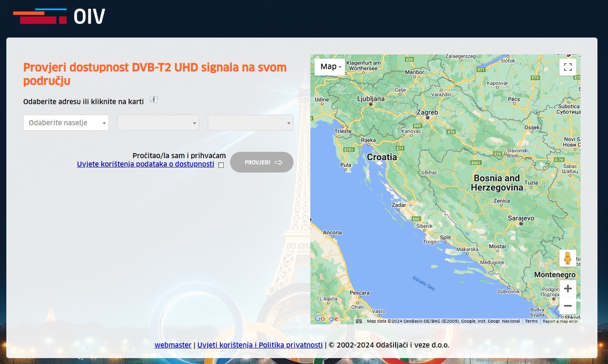Click Zadar on the map
This screenshot has width=608, height=364.
[x=399, y=205]
